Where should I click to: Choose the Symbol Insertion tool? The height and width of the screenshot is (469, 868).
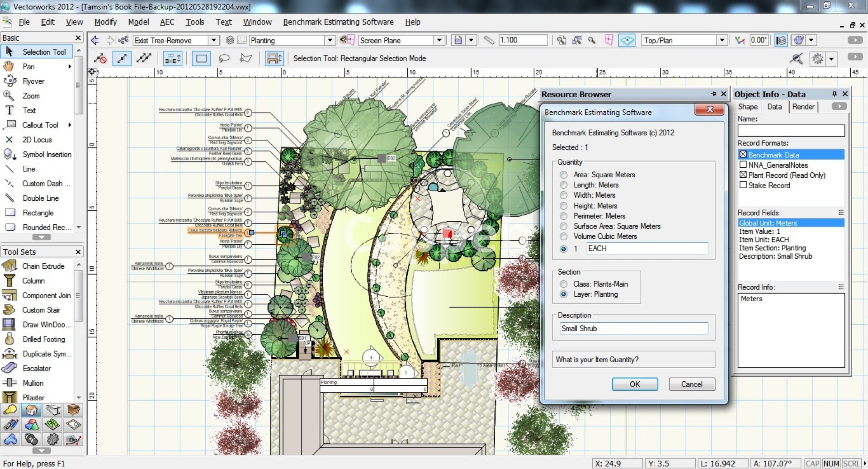pyautogui.click(x=47, y=154)
